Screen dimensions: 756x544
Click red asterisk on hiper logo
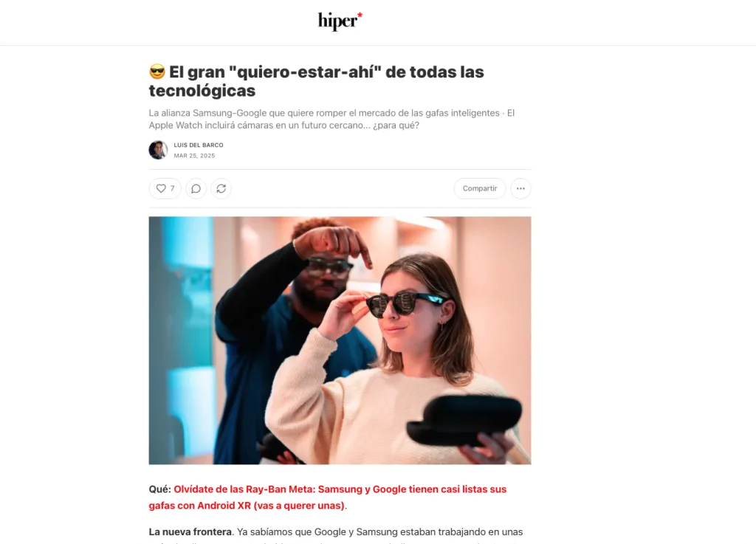(360, 16)
